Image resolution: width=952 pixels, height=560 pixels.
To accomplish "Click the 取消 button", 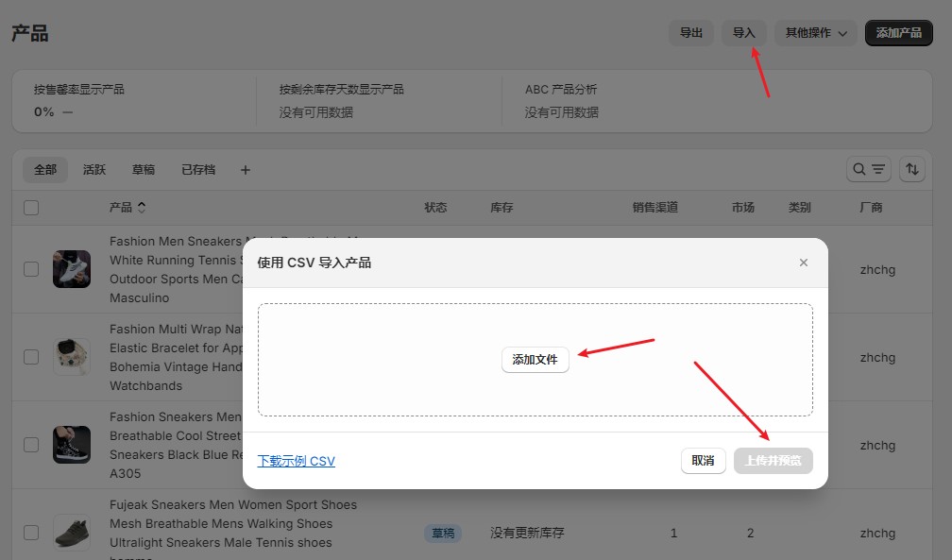I will pos(703,461).
